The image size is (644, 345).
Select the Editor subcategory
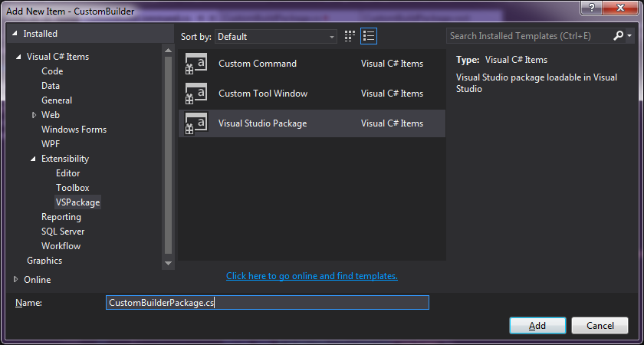click(68, 173)
